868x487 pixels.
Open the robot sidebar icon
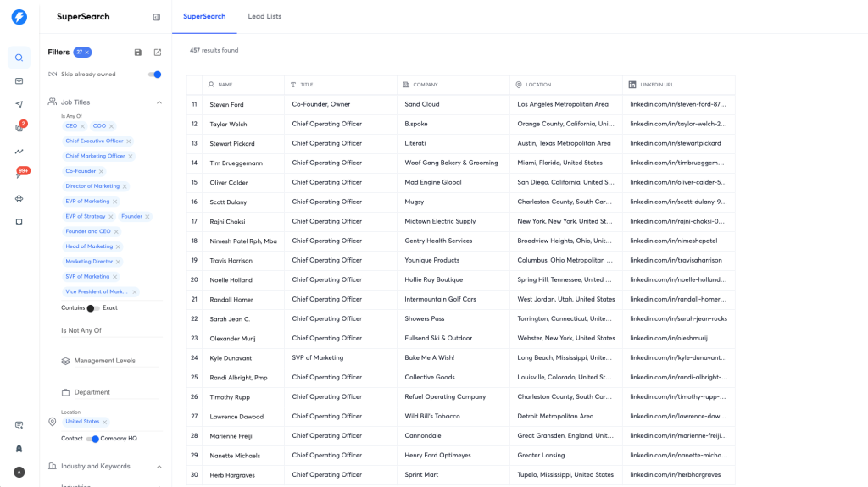click(19, 198)
